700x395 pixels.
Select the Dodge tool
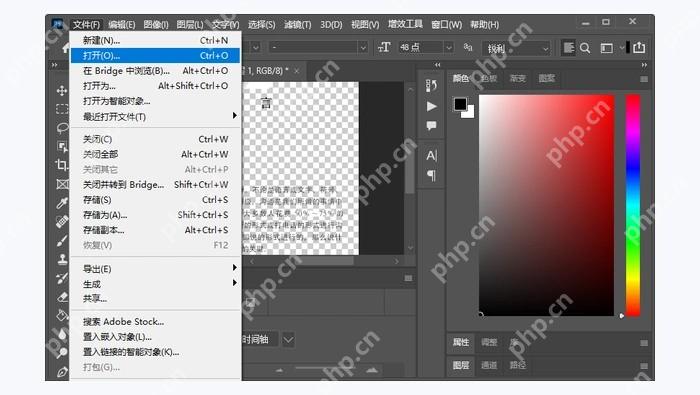[x=62, y=353]
